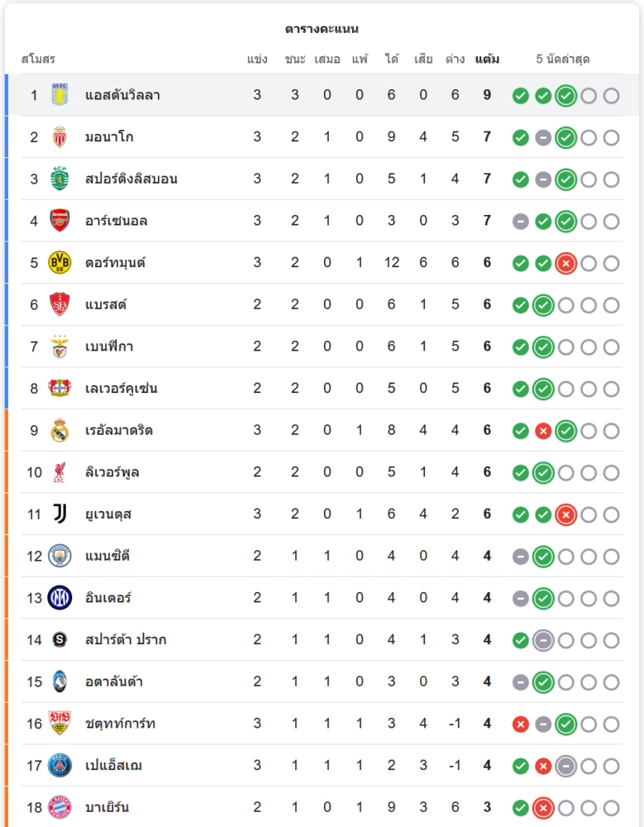
Task: Click the Aston Villa club crest
Action: point(60,95)
